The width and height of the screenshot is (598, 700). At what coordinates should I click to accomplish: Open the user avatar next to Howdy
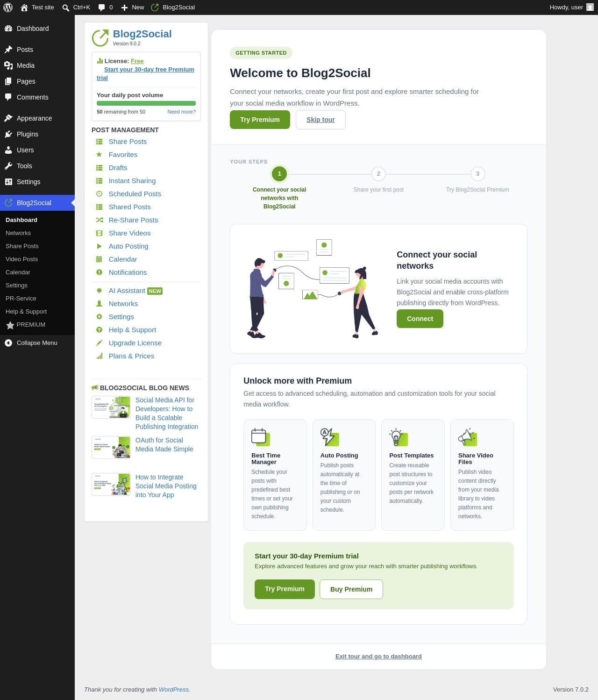point(590,7)
